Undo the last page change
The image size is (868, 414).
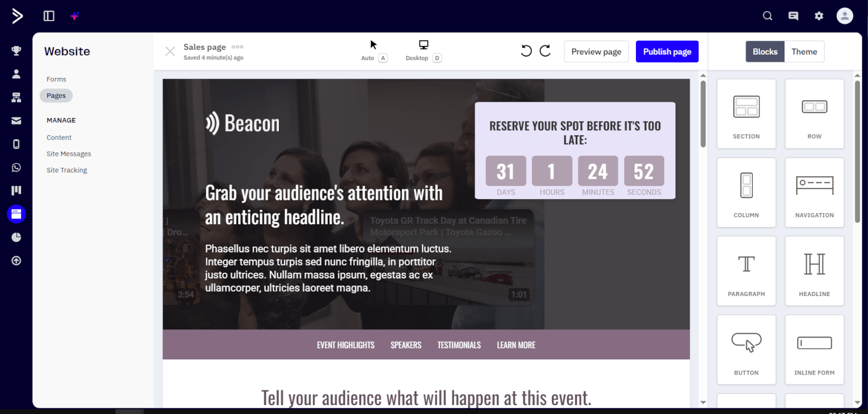[x=526, y=51]
